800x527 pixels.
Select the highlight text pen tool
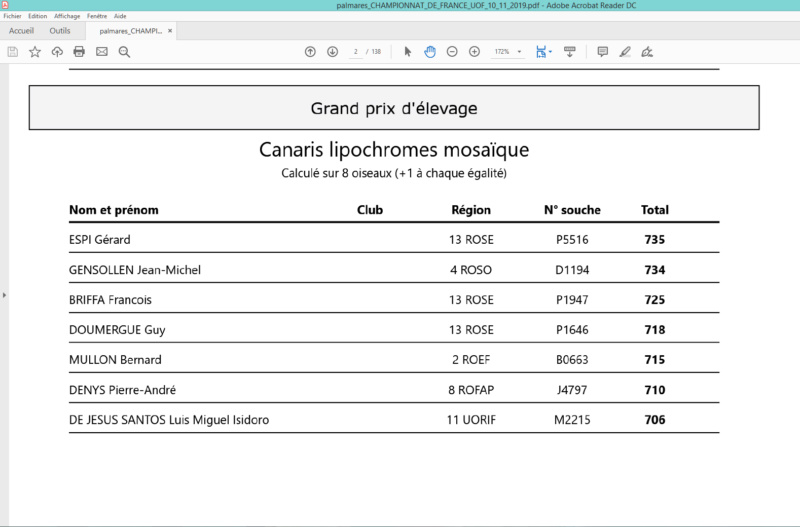pos(625,52)
